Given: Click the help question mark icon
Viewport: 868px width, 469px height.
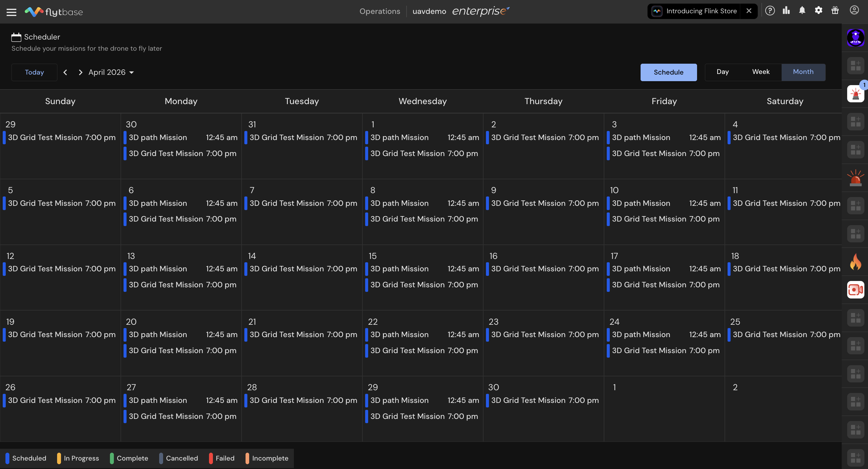Looking at the screenshot, I should tap(770, 11).
